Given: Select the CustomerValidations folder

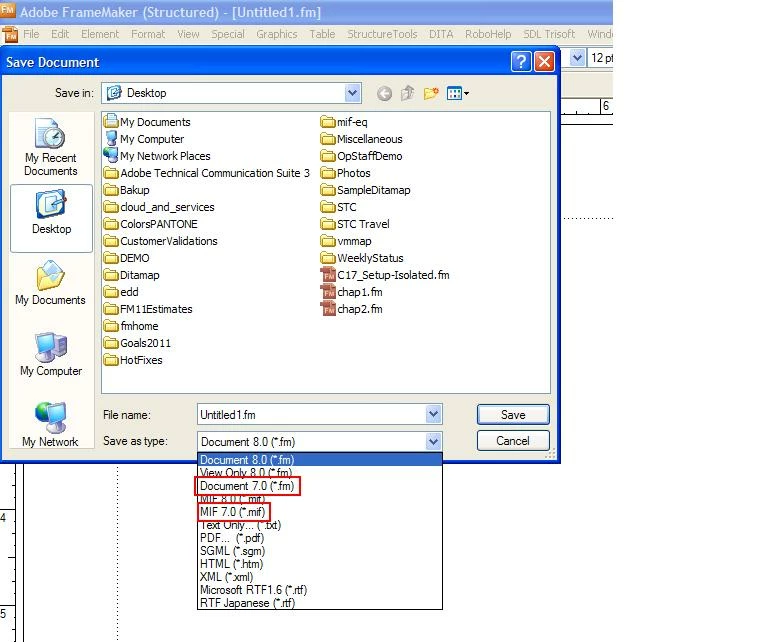Looking at the screenshot, I should [161, 241].
